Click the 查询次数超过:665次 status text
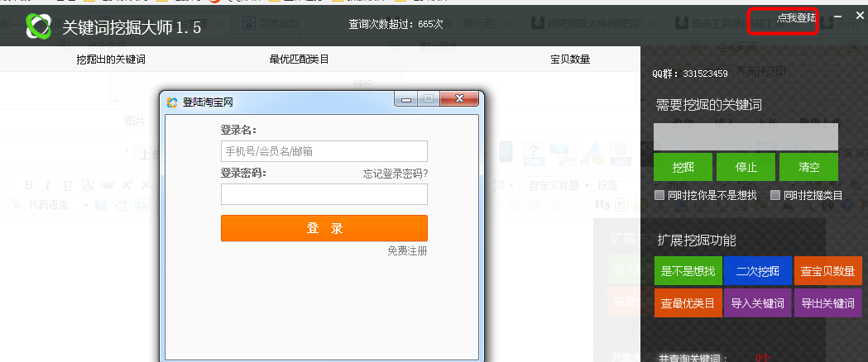This screenshot has width=868, height=362. (396, 24)
